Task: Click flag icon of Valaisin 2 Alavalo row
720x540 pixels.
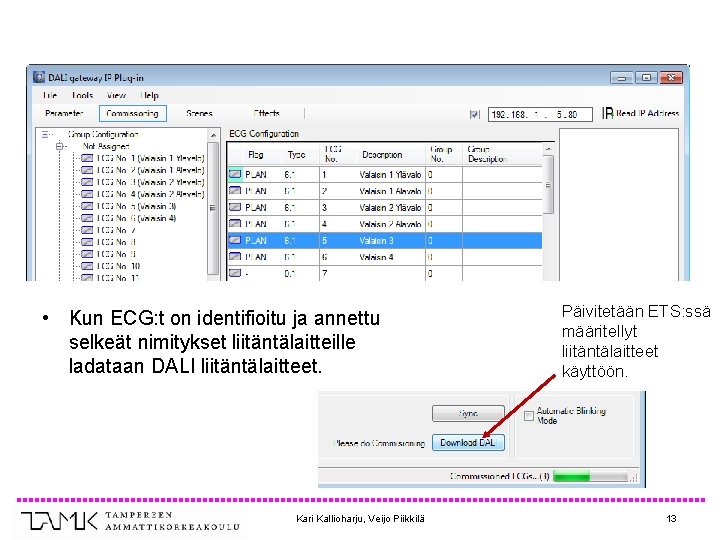Action: (x=235, y=224)
